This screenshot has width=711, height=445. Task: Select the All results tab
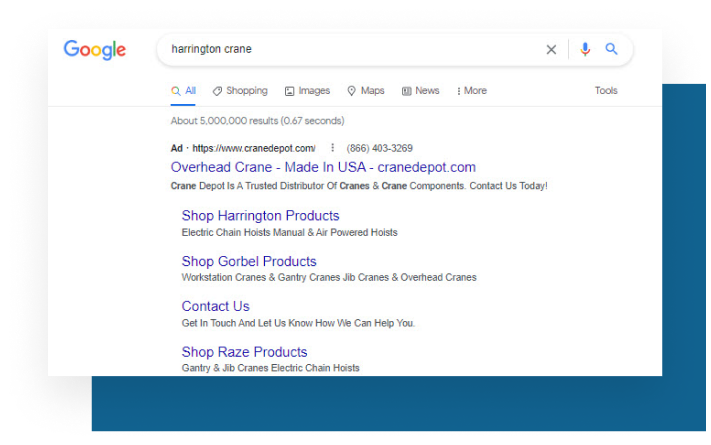tap(183, 91)
